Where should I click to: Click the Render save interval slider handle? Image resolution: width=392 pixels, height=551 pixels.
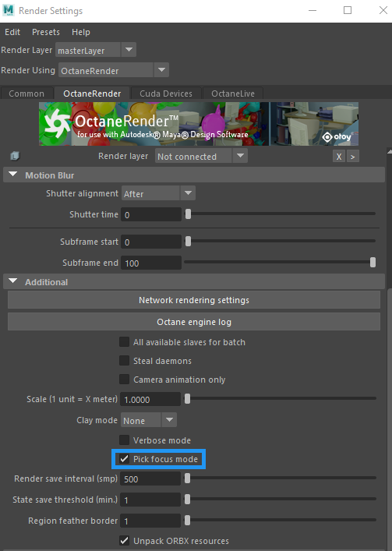pyautogui.click(x=188, y=478)
